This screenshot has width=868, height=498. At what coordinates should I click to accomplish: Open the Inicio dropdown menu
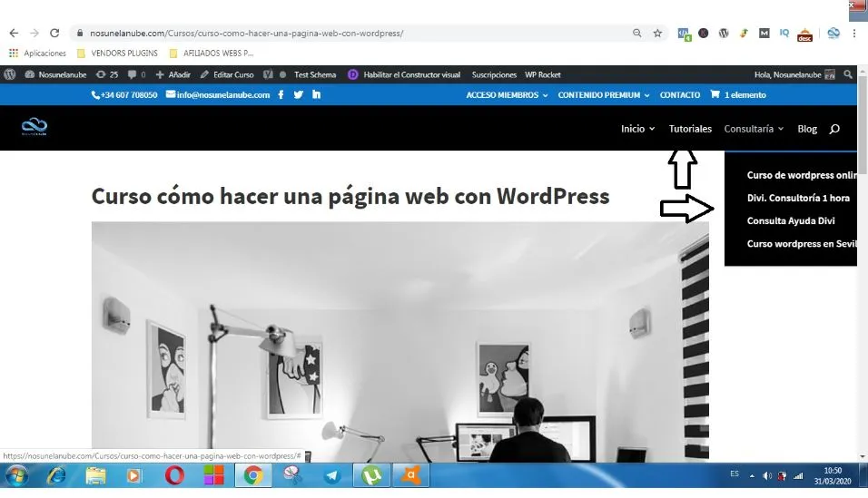point(637,129)
